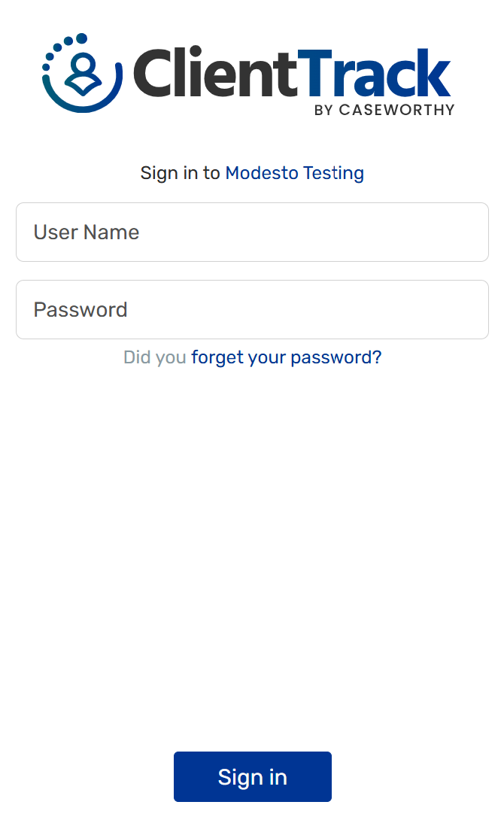The image size is (504, 817).
Task: Click the "User Name" placeholder label
Action: (x=87, y=232)
